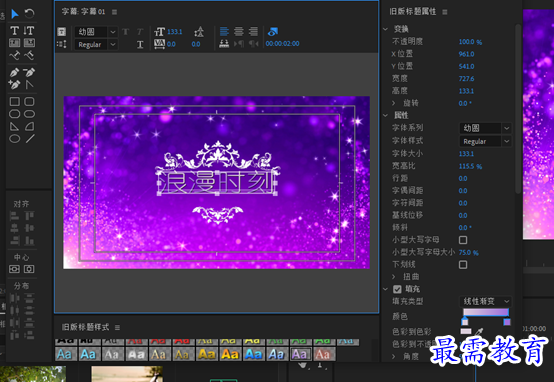Collapse the 变换 section
This screenshot has height=382, width=554.
385,29
